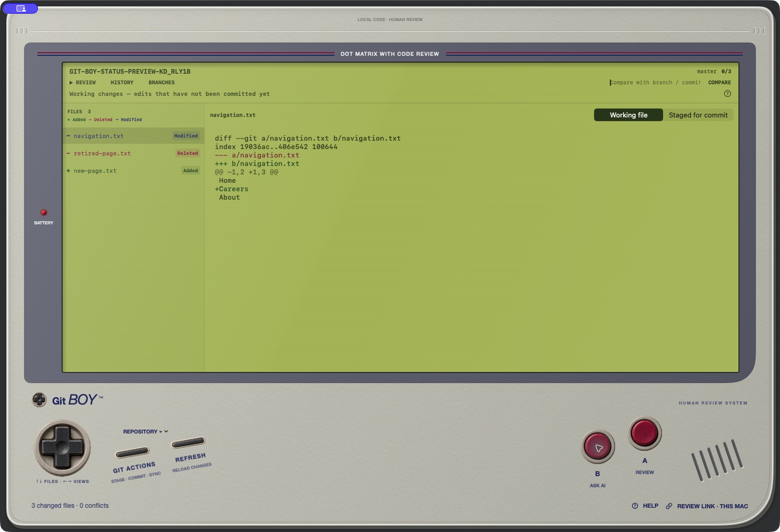Open the REVIEW tab

tap(83, 83)
